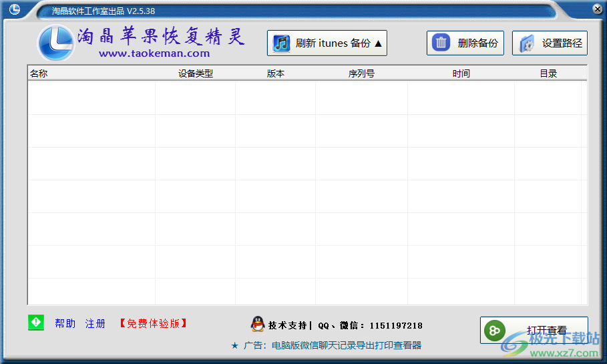Click the refresh iTunes backup button

327,43
